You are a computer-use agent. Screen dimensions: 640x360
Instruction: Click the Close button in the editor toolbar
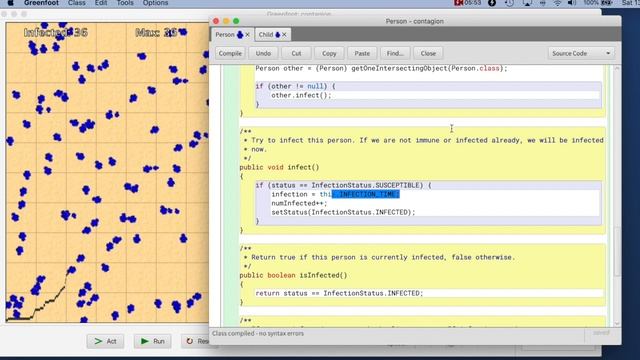click(x=428, y=53)
